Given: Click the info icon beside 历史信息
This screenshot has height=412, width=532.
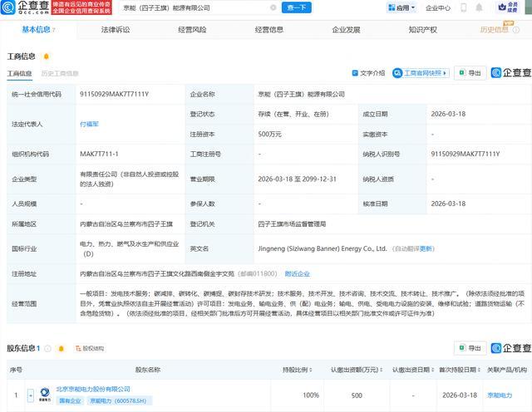Looking at the screenshot, I should 515,30.
